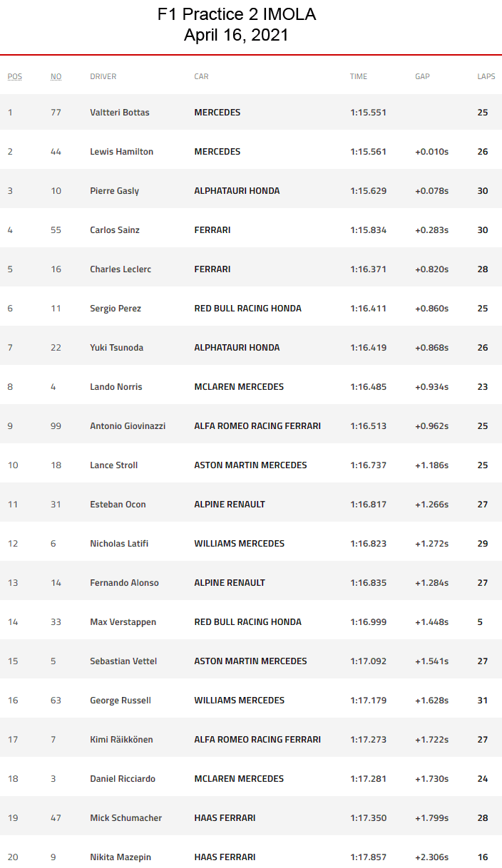Click Max Verstappen's name
Screen dimensions: 502x868
123,622
